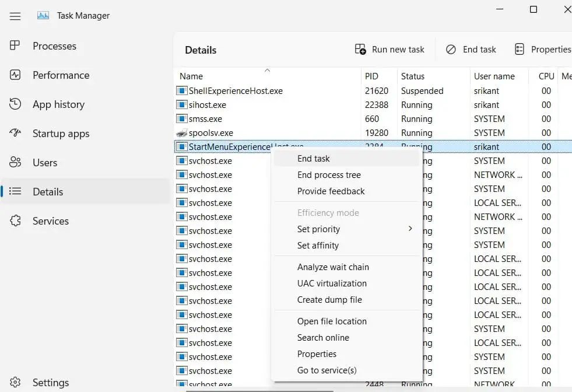Click the App history clock icon
572x392 pixels.
(x=15, y=104)
